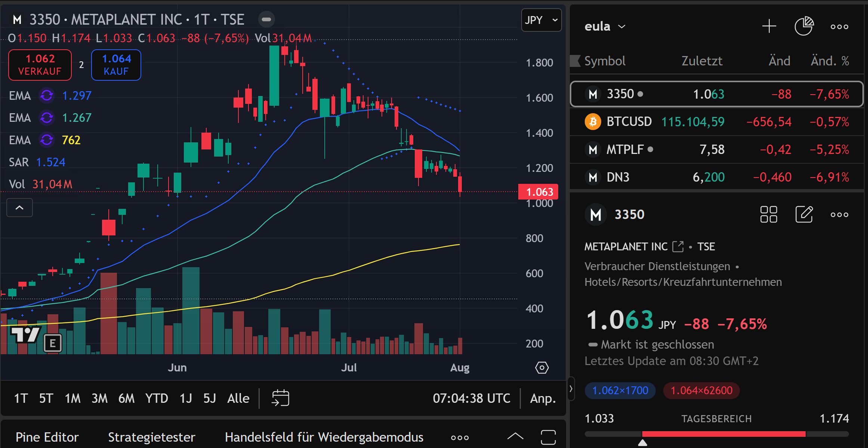Open the watchlist pie chart view icon
This screenshot has height=448, width=868.
(x=804, y=27)
